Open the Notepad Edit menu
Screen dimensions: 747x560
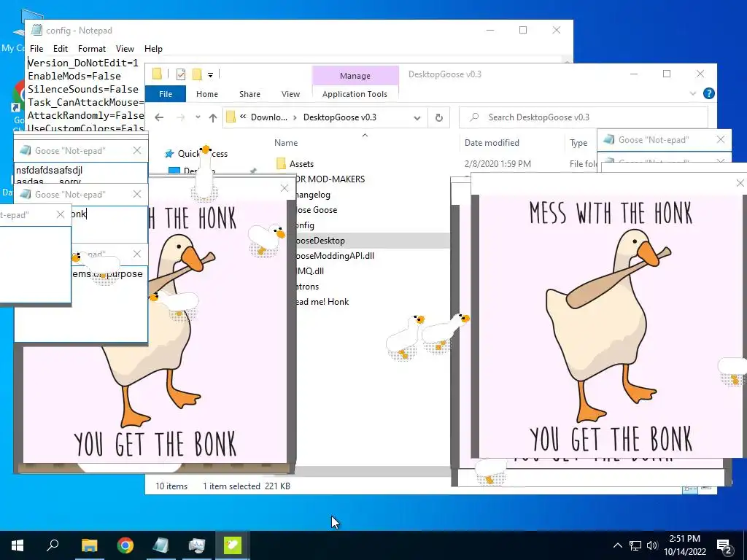tap(60, 49)
